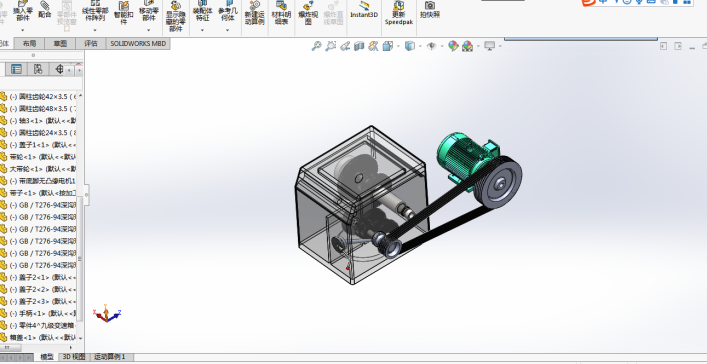Click the View Orientation cube icon

(x=387, y=46)
